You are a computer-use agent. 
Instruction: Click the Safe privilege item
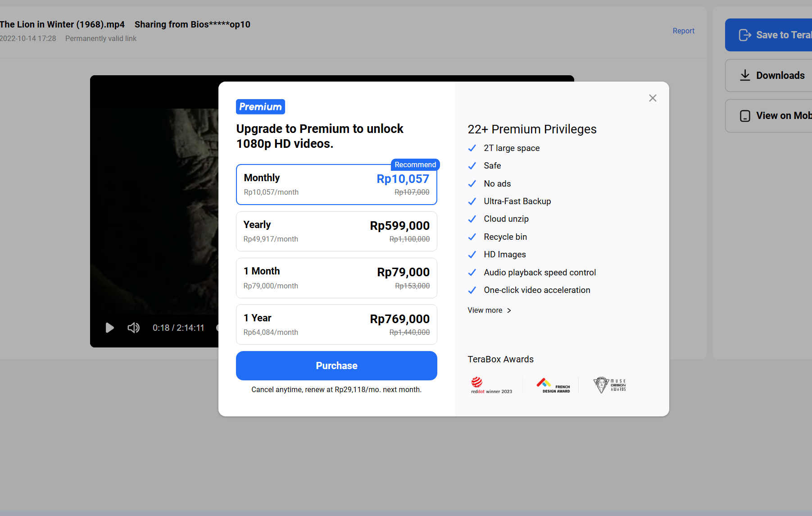(492, 166)
